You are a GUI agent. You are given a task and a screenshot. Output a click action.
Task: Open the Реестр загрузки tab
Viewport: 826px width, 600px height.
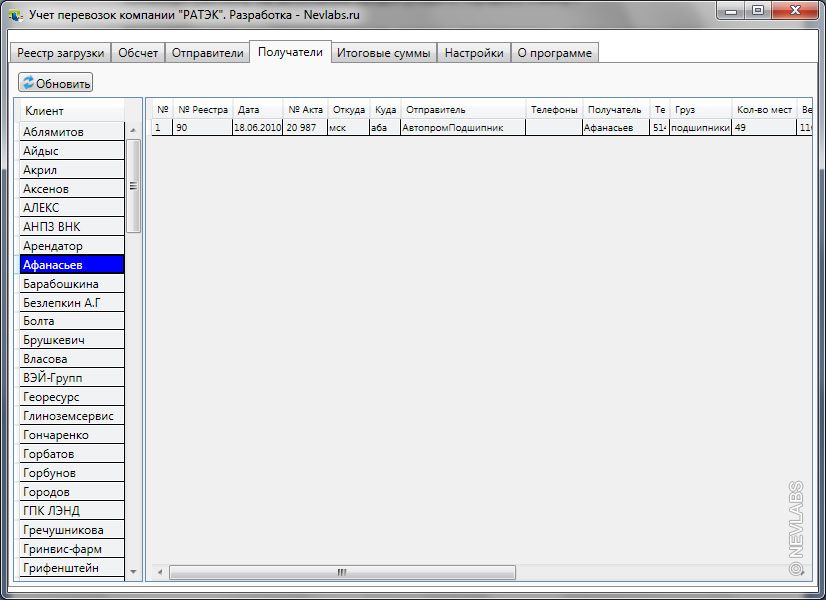coord(60,53)
